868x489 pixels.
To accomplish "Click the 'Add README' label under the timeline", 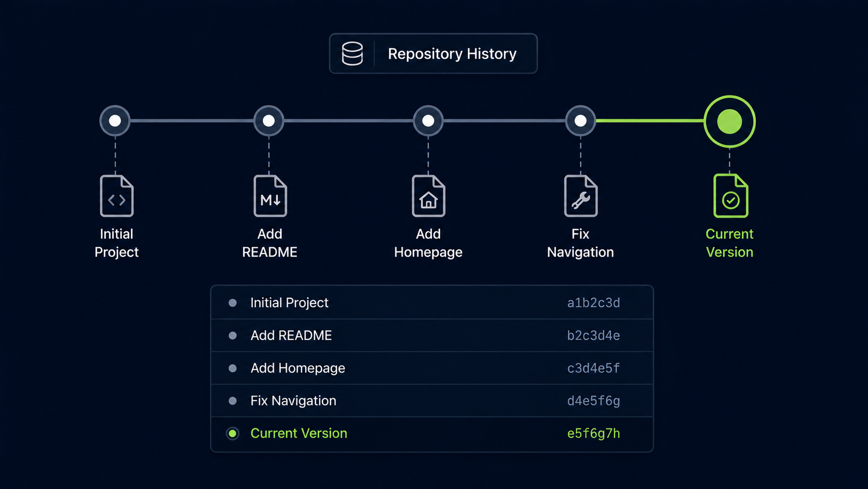I will pyautogui.click(x=269, y=243).
